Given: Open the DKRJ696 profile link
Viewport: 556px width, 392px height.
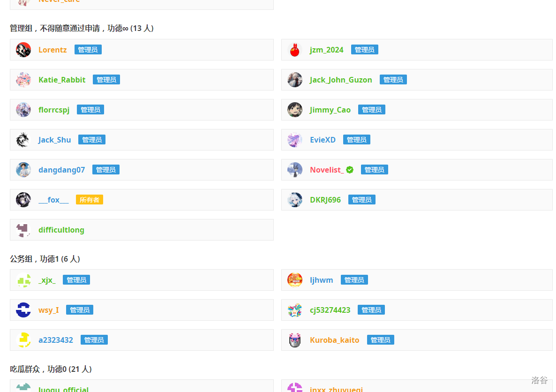Looking at the screenshot, I should [325, 200].
